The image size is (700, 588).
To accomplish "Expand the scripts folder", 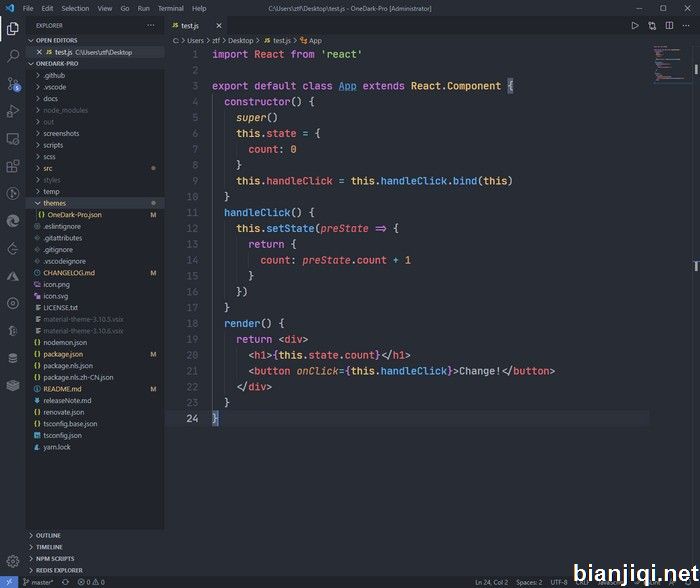I will tap(95, 145).
